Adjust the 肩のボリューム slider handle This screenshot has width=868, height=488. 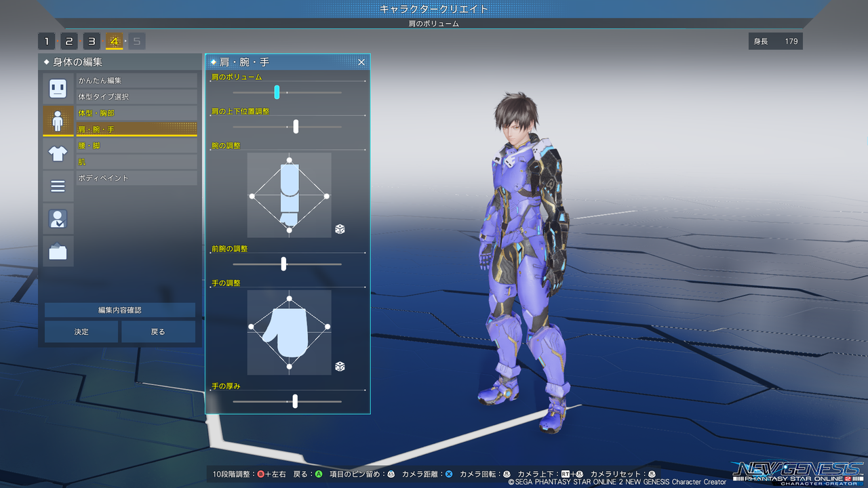(x=277, y=92)
